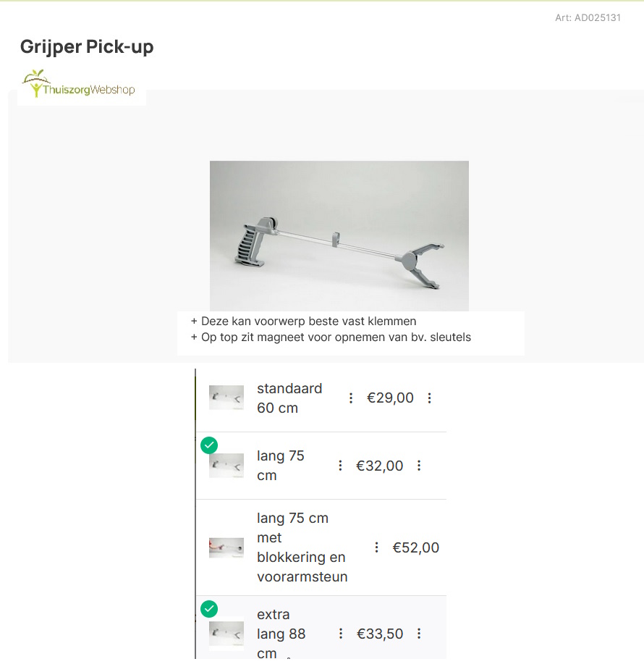644x672 pixels.
Task: Open menu dots left of €33,50
Action: point(341,634)
